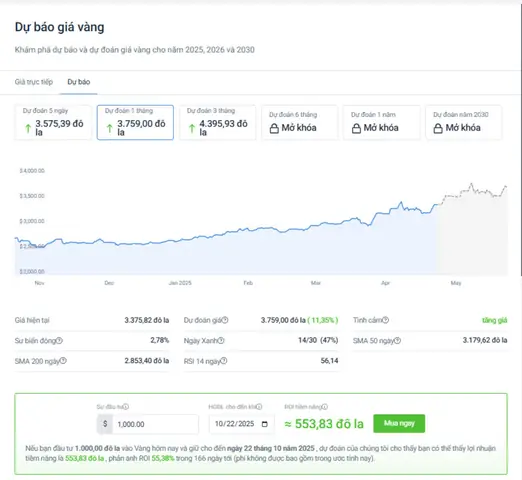This screenshot has height=480, width=522.
Task: Click the lock icon on 2030 forecast
Action: point(438,128)
